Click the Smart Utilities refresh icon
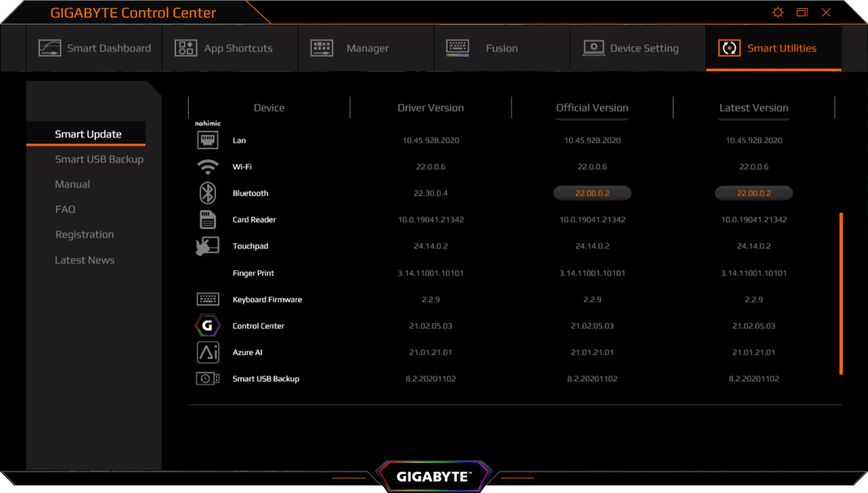The width and height of the screenshot is (868, 493). coord(729,48)
